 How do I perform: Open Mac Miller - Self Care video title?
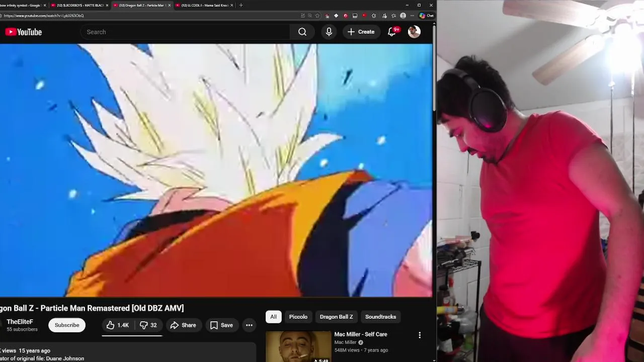361,334
